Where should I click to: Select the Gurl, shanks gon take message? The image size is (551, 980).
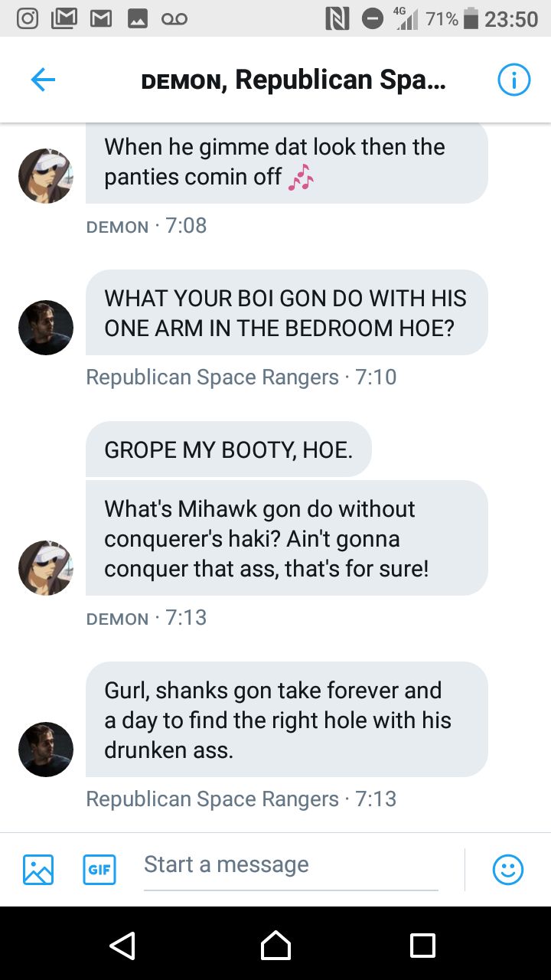coord(287,720)
